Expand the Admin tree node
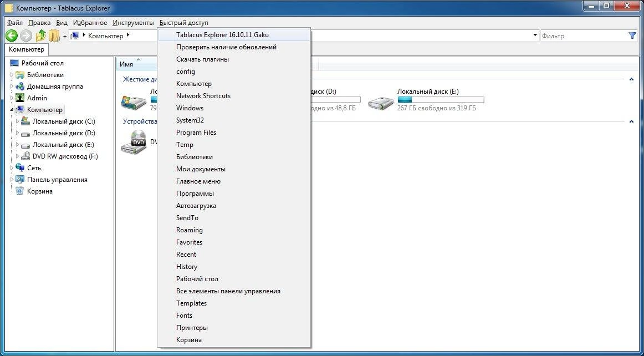 (x=12, y=98)
